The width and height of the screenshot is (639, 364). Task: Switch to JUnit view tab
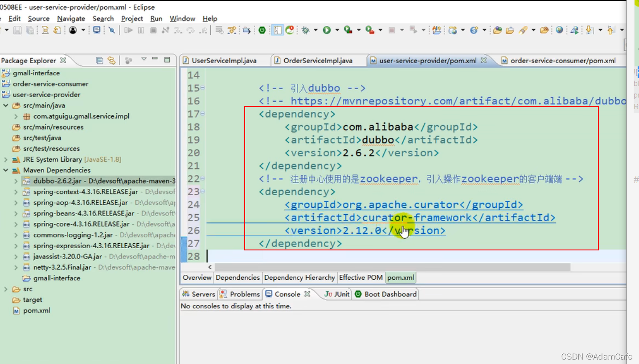(x=337, y=294)
